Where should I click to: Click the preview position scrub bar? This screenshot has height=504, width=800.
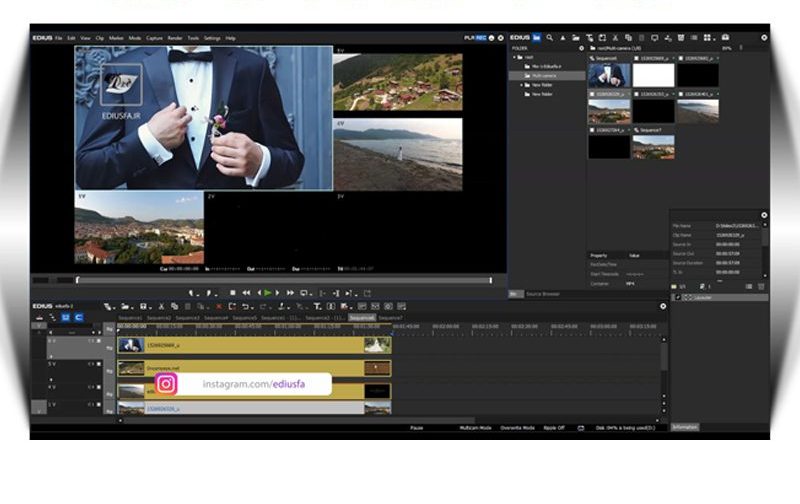point(284,280)
